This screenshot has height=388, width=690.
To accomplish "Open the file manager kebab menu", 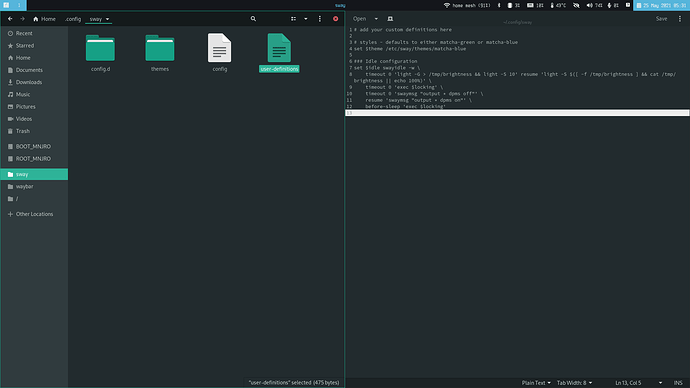I will click(320, 19).
